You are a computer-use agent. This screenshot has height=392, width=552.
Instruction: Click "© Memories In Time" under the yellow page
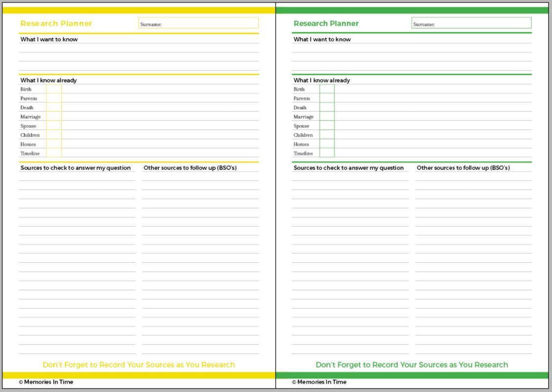click(46, 382)
